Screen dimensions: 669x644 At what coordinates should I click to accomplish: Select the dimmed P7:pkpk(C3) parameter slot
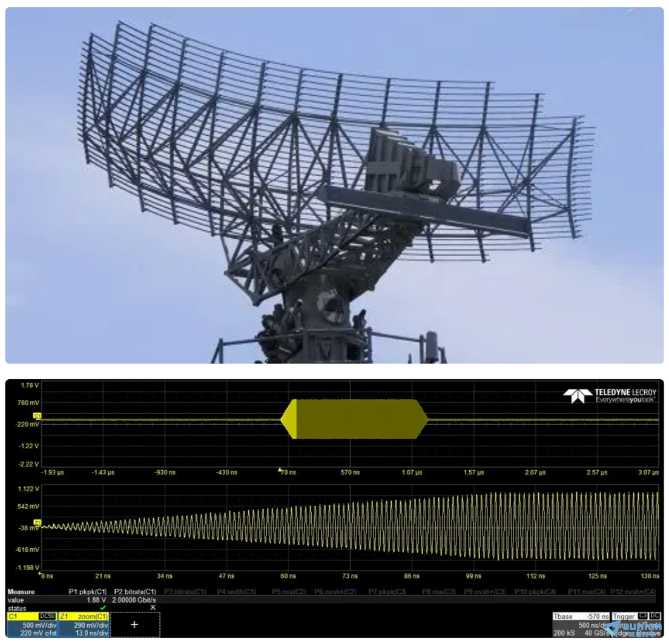tap(387, 592)
